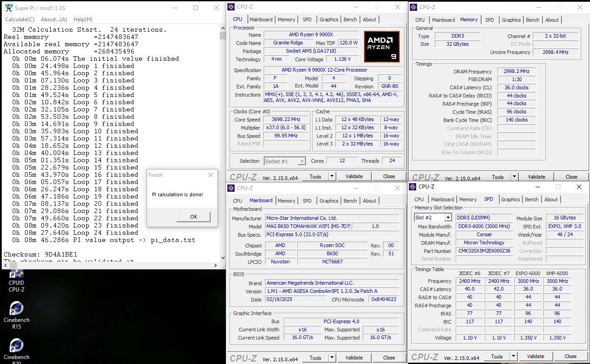Image resolution: width=590 pixels, height=364 pixels.
Task: Click Validate in the Processor CPU-Z window
Action: [x=354, y=177]
